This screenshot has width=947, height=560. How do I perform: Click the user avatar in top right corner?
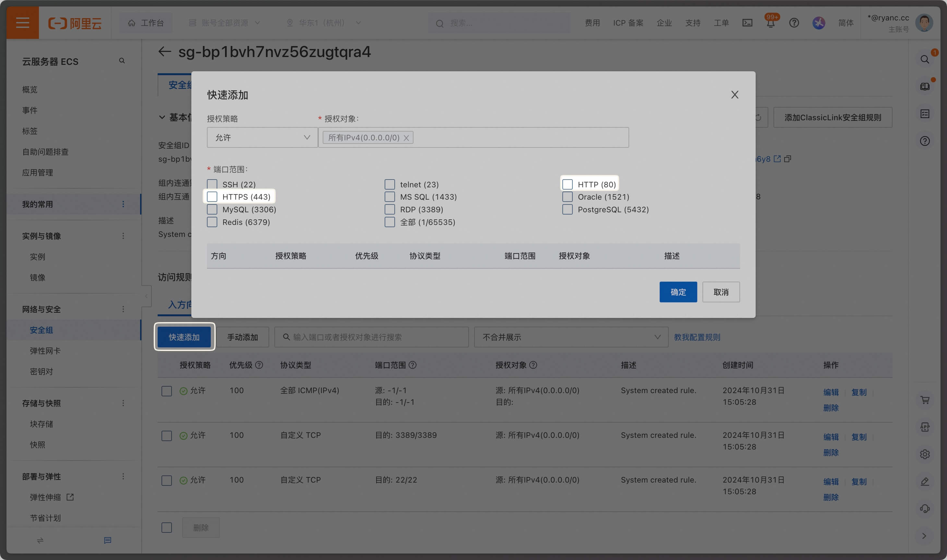924,23
